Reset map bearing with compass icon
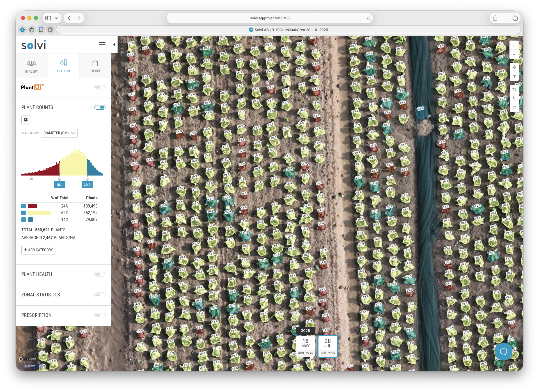This screenshot has height=392, width=539. (514, 98)
